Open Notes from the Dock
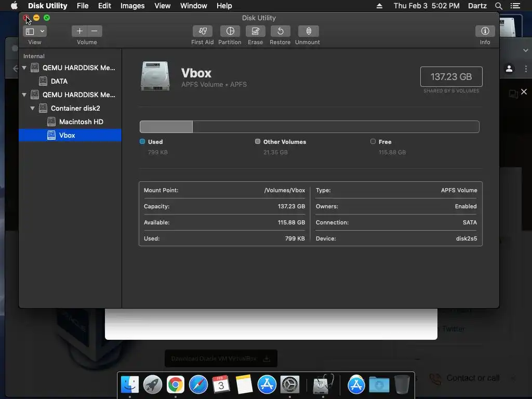Screen dimensions: 532x399 coord(244,385)
